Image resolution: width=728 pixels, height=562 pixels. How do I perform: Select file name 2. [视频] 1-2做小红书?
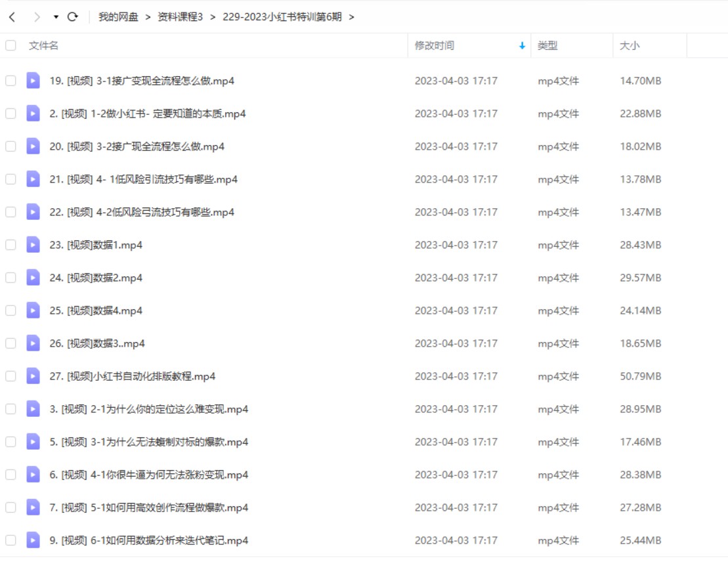click(148, 114)
